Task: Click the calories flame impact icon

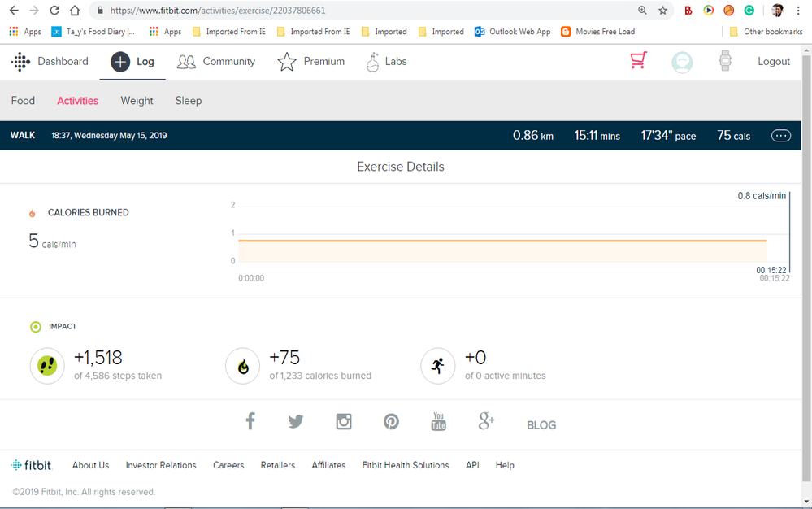Action: tap(243, 366)
